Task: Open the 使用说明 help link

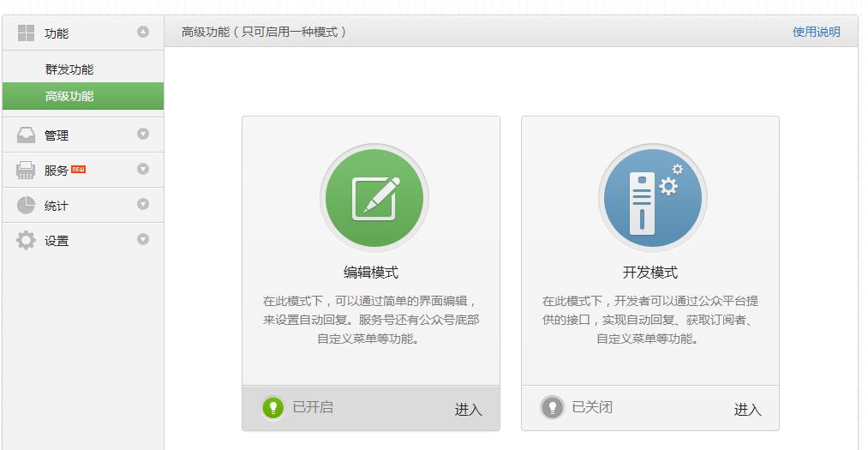Action: tap(817, 32)
